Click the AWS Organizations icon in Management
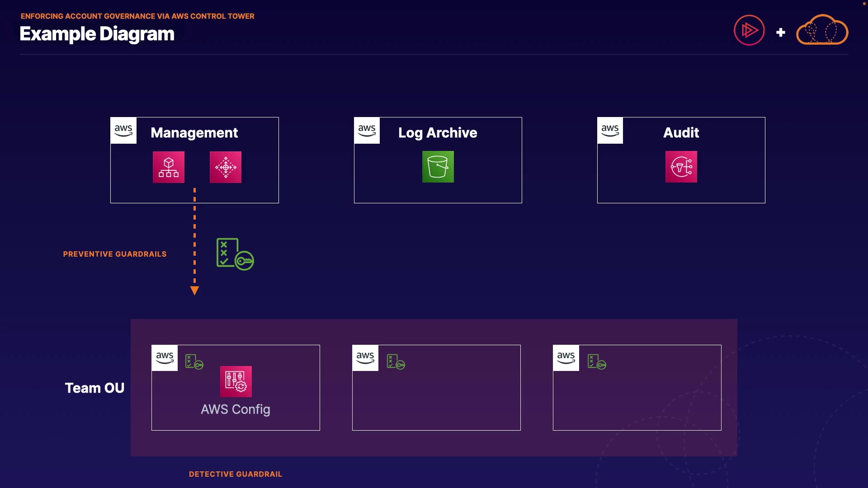 (x=169, y=167)
